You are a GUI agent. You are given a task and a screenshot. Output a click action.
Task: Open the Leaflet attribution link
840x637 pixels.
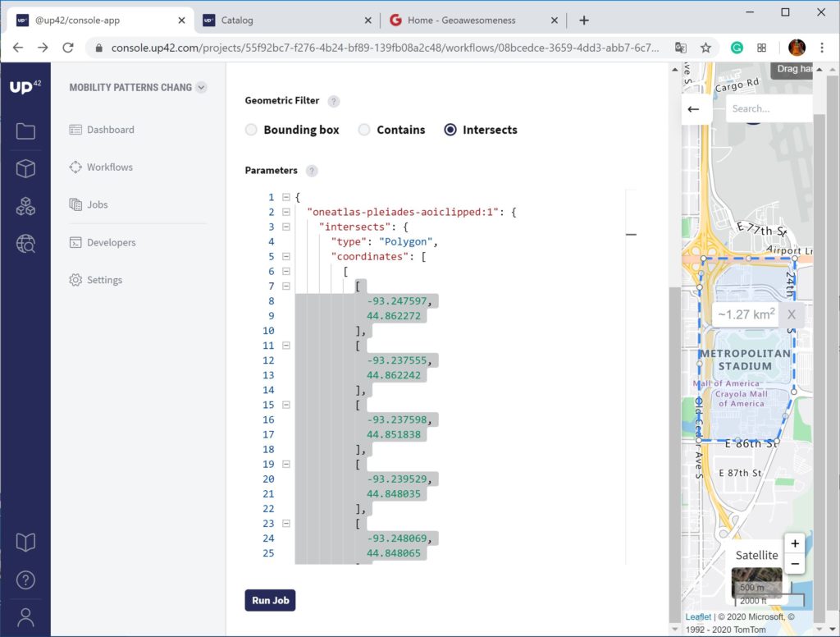(697, 617)
